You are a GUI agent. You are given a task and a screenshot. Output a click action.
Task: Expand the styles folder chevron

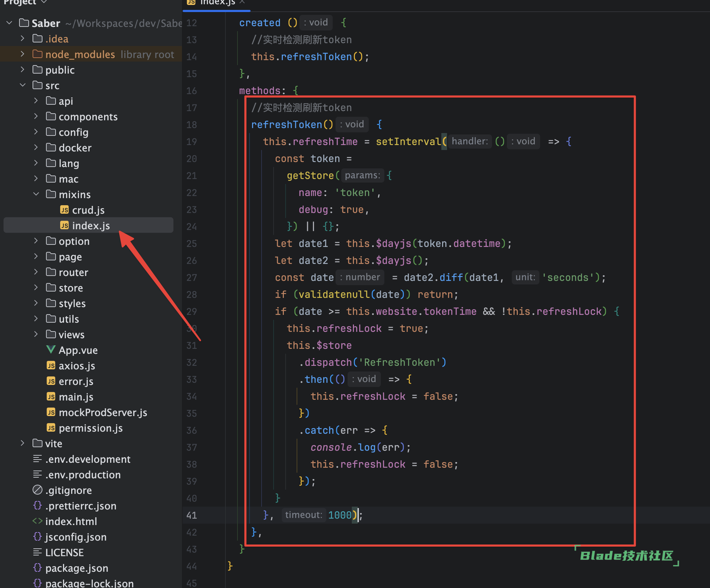[36, 303]
